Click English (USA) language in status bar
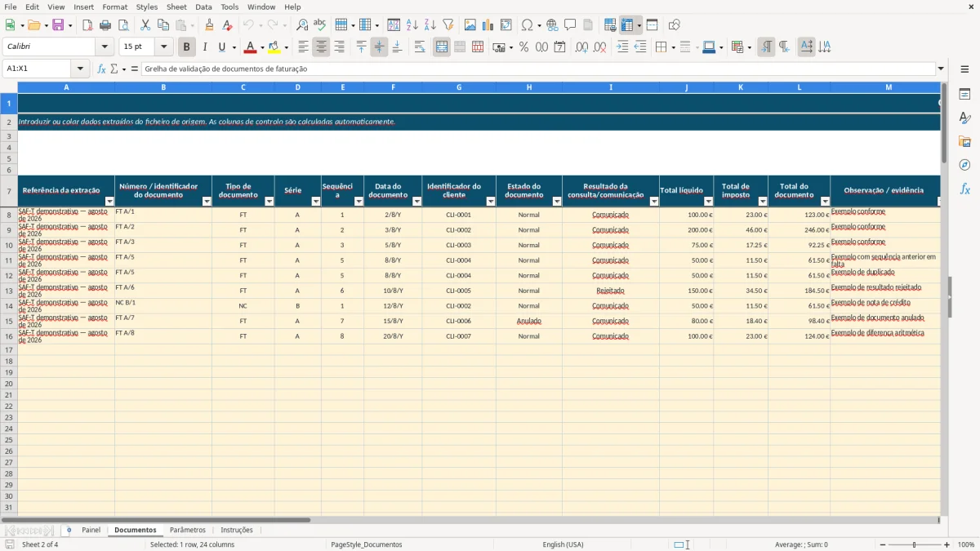Image resolution: width=980 pixels, height=551 pixels. [563, 544]
